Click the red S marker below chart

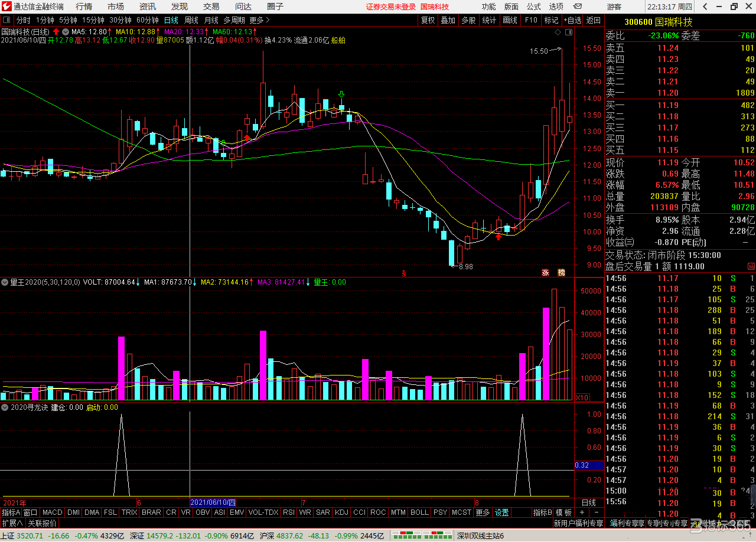[404, 273]
